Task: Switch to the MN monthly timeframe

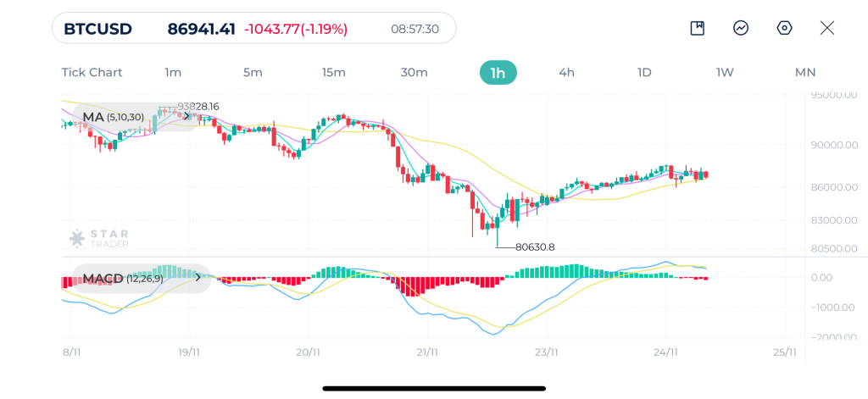Action: (x=804, y=73)
